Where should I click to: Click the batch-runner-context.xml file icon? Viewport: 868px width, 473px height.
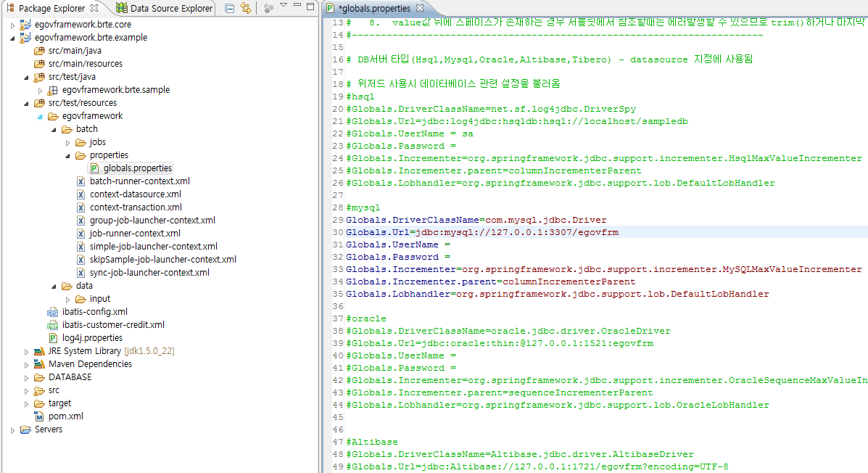tap(81, 181)
